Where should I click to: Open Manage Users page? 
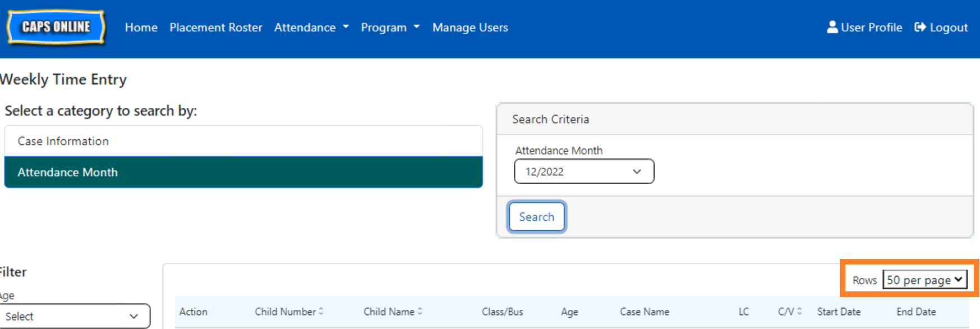[x=470, y=28]
